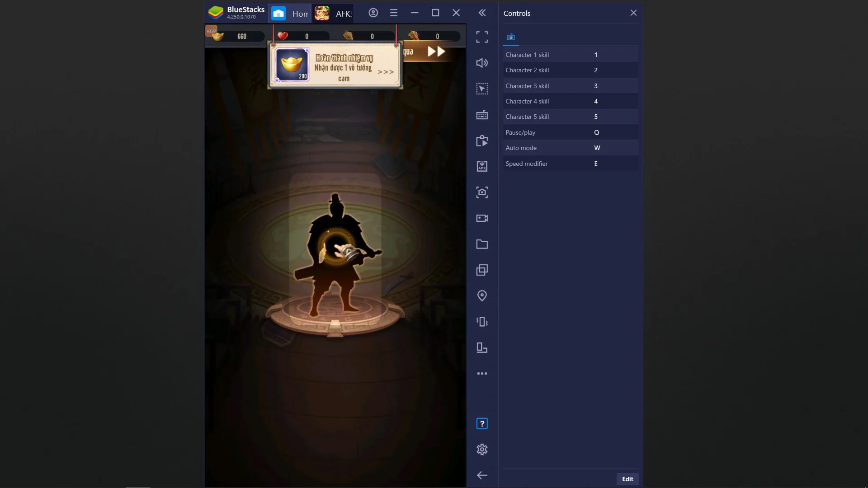Click the macro recorder icon
Screen dimensions: 868x488
482,141
